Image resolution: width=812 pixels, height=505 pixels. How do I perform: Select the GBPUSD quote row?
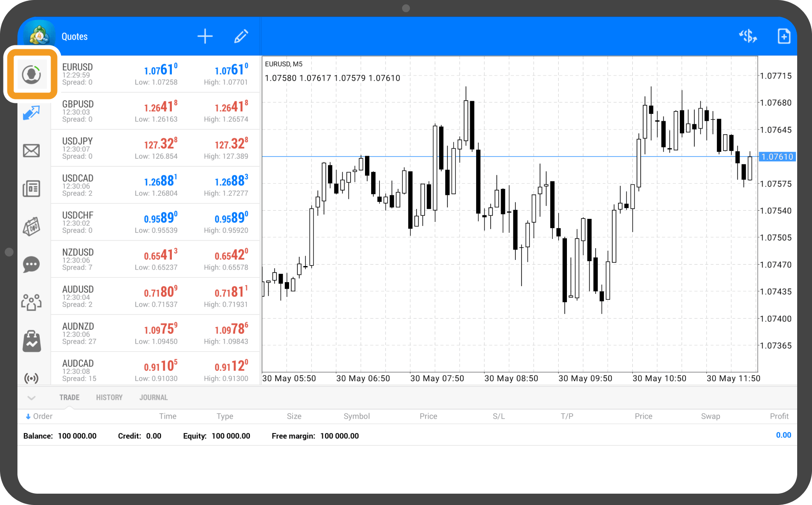155,111
